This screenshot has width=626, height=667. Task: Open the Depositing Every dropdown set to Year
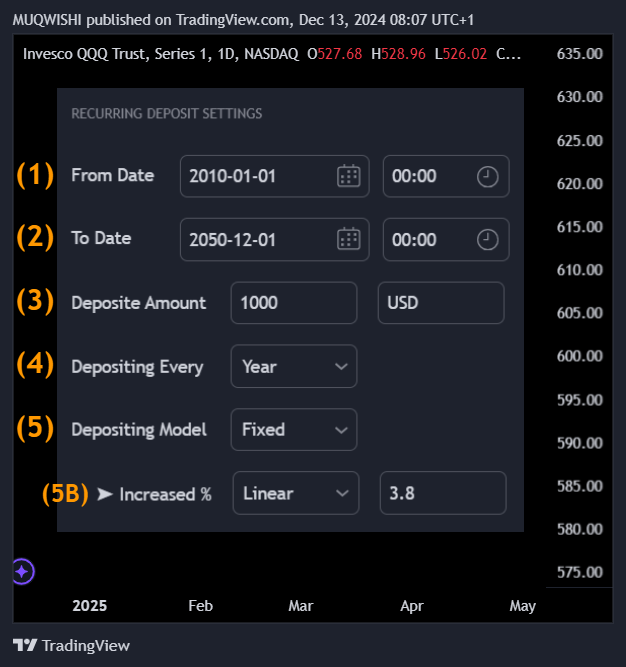pyautogui.click(x=294, y=366)
